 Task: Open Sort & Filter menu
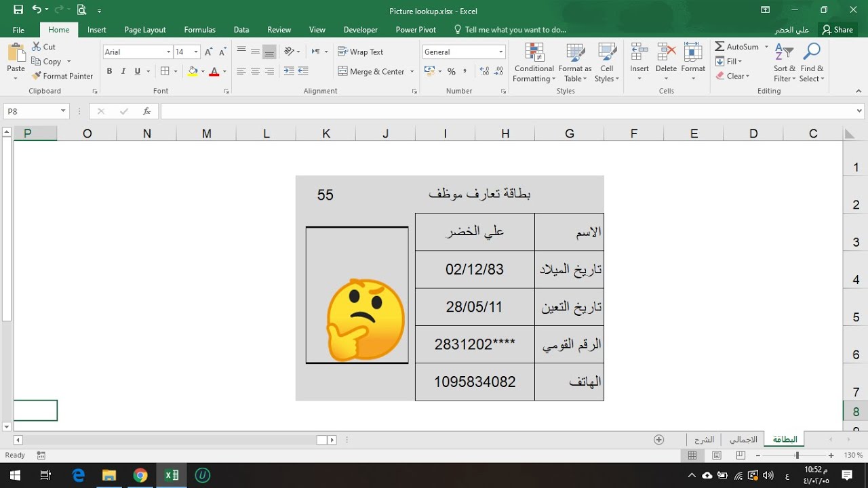point(785,62)
